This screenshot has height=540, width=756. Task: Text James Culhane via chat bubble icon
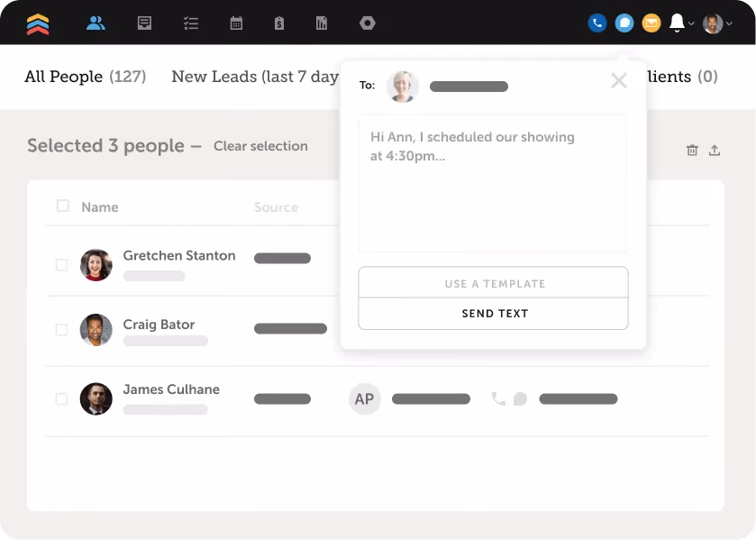point(520,399)
